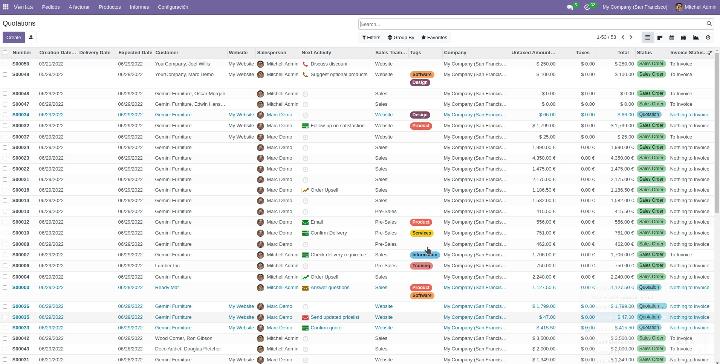This screenshot has width=720, height=364.
Task: Click phone icon of Suggest optional products activity
Action: pos(305,74)
